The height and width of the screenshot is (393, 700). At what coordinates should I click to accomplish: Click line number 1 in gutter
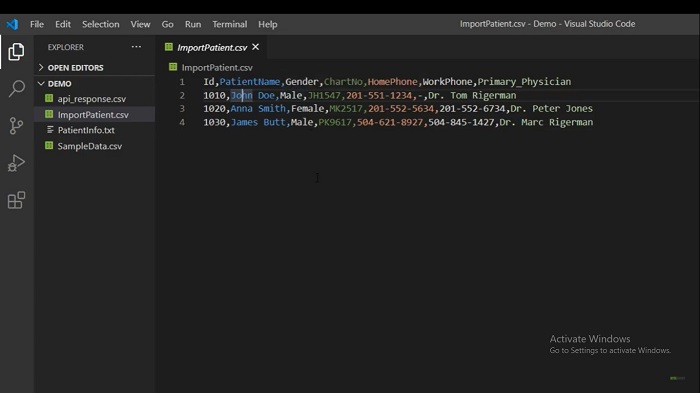point(182,82)
